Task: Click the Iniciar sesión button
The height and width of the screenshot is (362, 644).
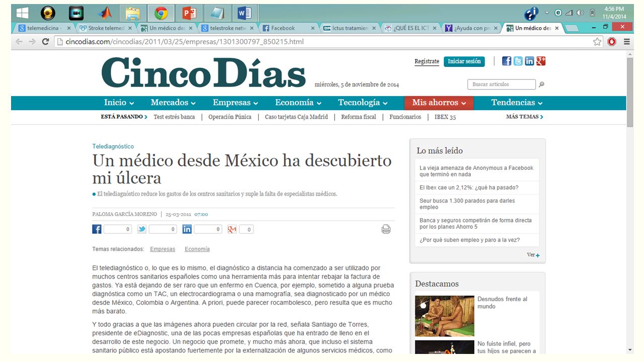Action: click(x=464, y=61)
